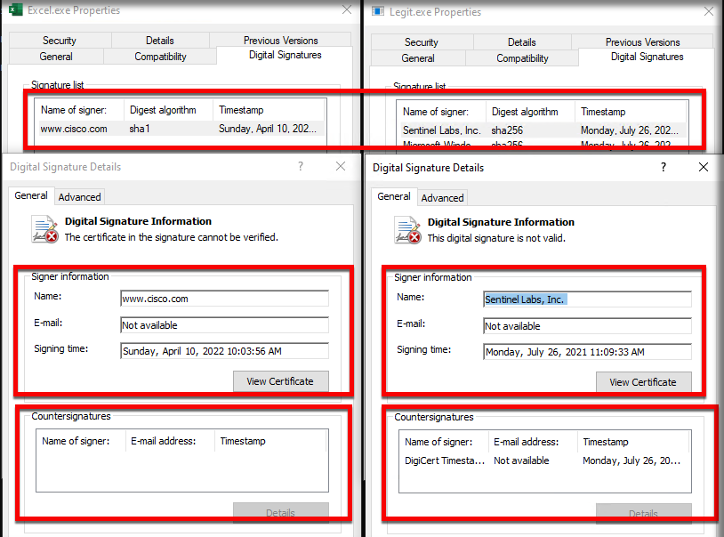Screen dimensions: 724x537
Task: Close the Legit.exe Properties window
Action: pyautogui.click(x=709, y=11)
